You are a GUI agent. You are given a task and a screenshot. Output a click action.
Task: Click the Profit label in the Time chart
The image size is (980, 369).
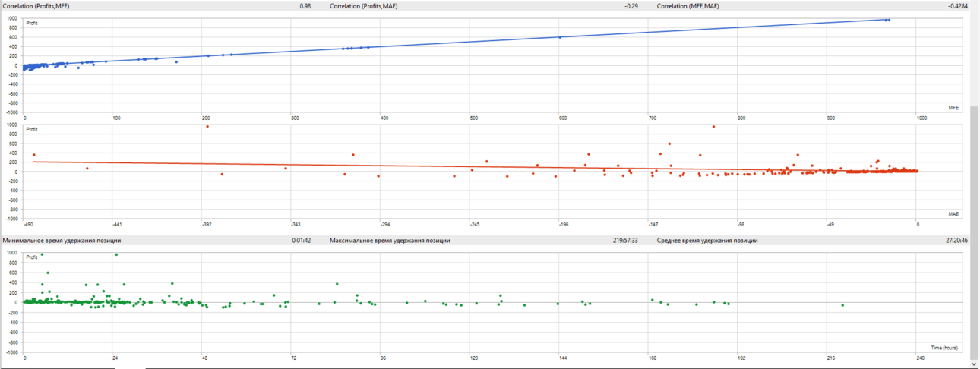click(x=32, y=257)
